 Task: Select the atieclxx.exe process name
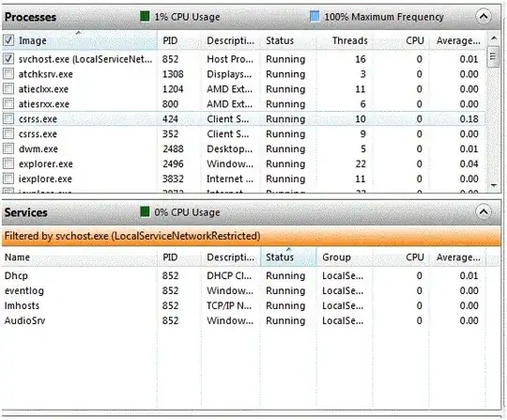point(43,89)
